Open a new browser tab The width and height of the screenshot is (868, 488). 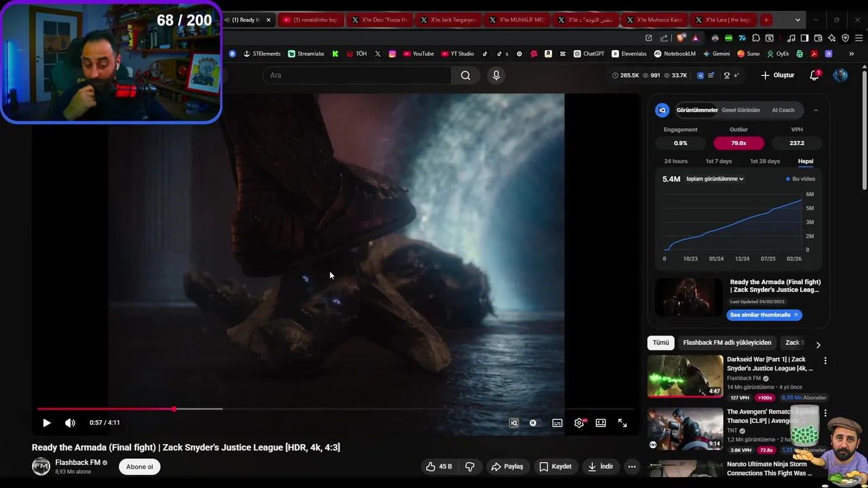click(766, 20)
